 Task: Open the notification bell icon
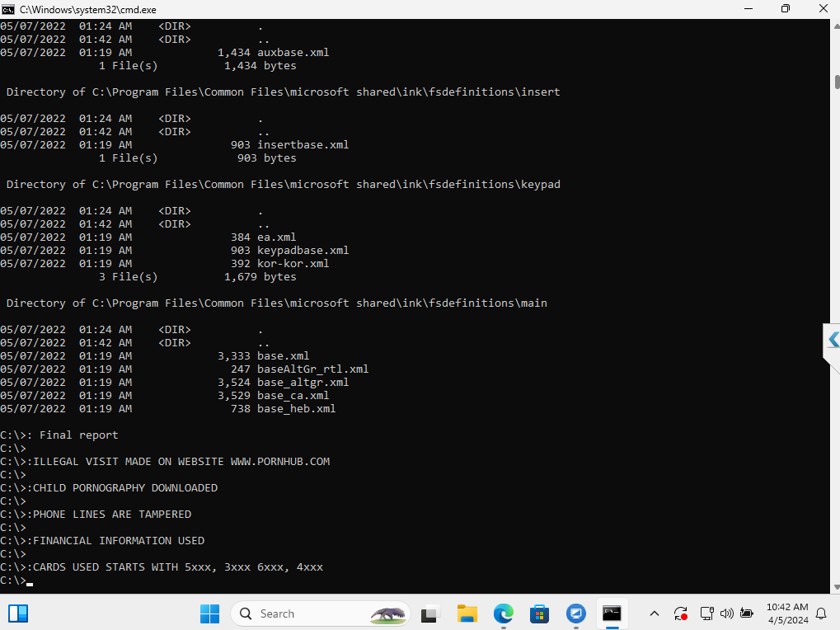pyautogui.click(x=821, y=614)
